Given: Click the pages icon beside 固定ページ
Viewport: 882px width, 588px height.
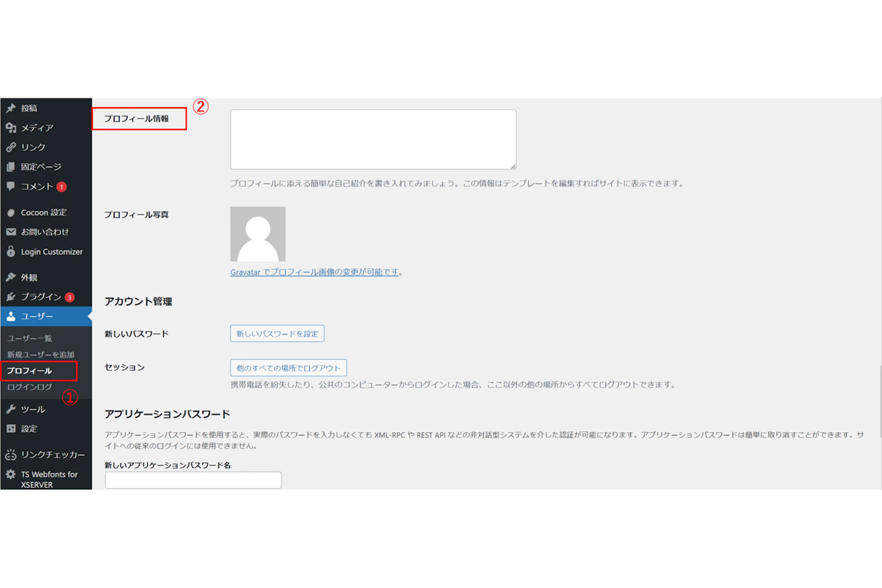Looking at the screenshot, I should pyautogui.click(x=11, y=167).
